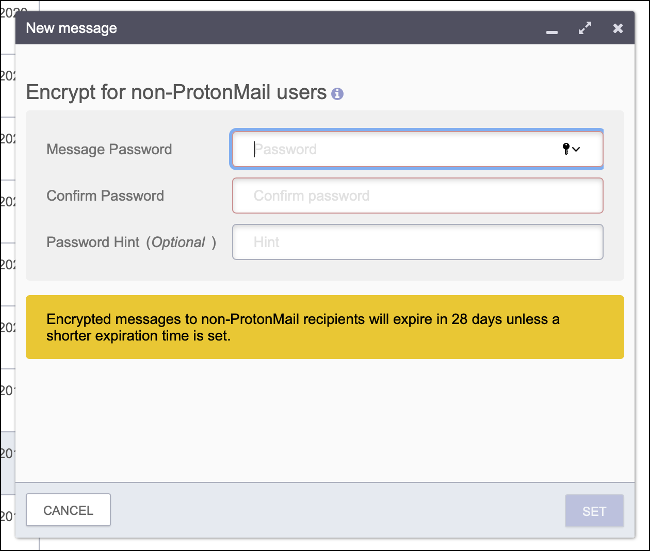Close the New message window
Screen dimensions: 650x551
[x=618, y=29]
